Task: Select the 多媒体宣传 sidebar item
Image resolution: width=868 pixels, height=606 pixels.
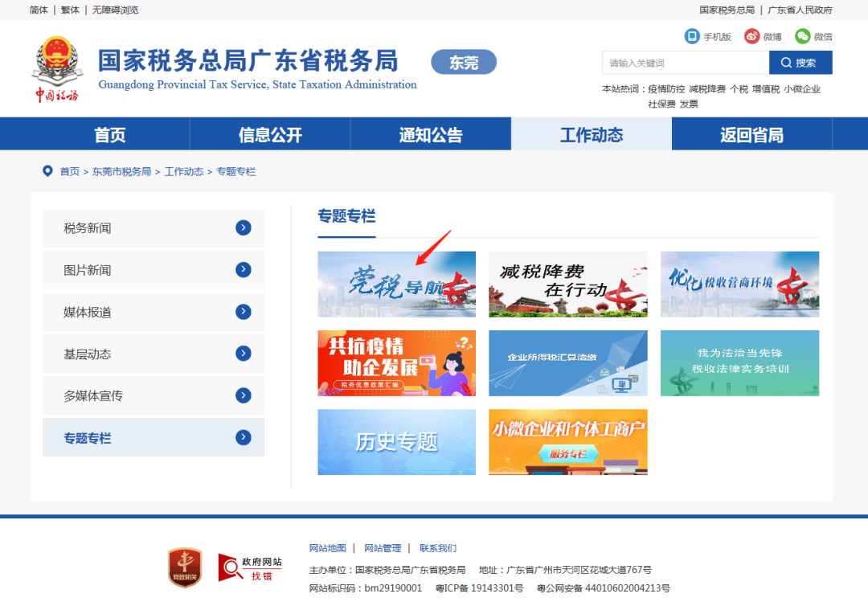Action: (154, 395)
